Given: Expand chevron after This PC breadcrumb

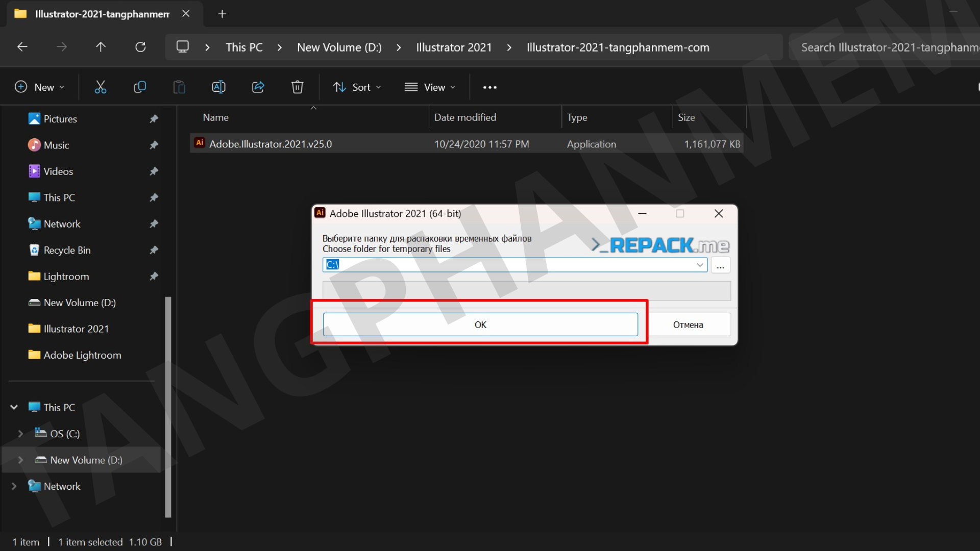Looking at the screenshot, I should pyautogui.click(x=280, y=47).
